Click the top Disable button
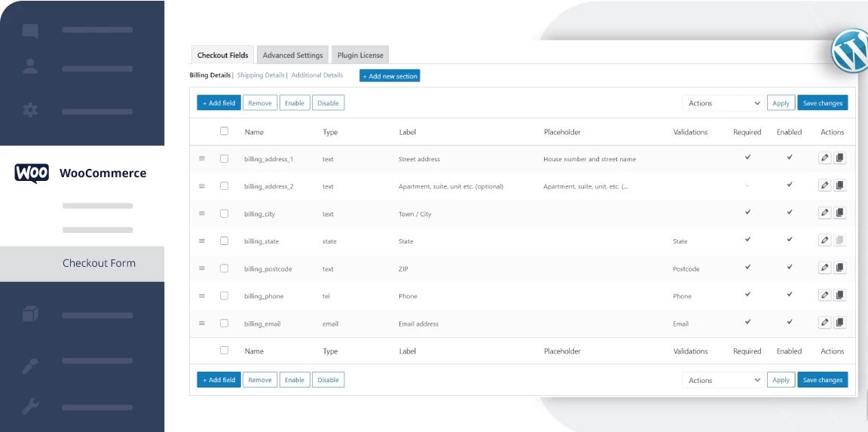Image resolution: width=868 pixels, height=432 pixels. point(329,103)
